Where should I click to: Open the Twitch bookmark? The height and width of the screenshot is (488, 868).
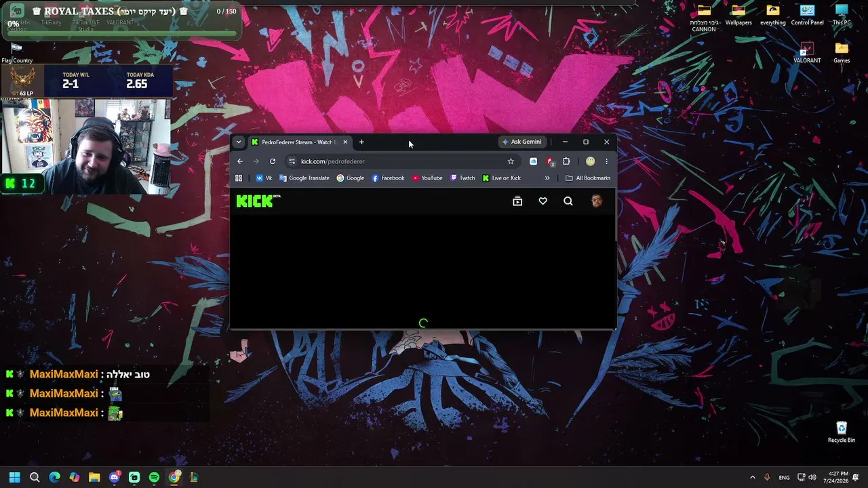tap(462, 178)
